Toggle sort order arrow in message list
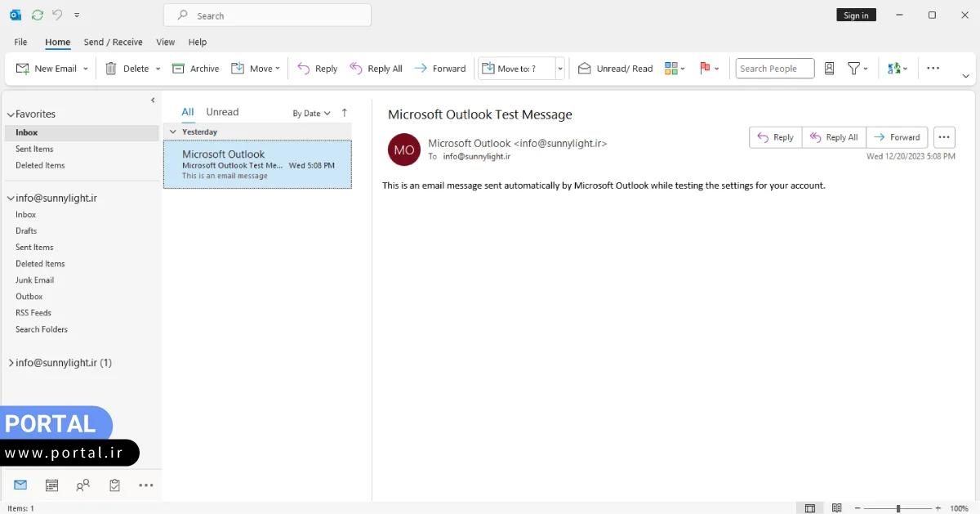The image size is (980, 514). [x=345, y=113]
